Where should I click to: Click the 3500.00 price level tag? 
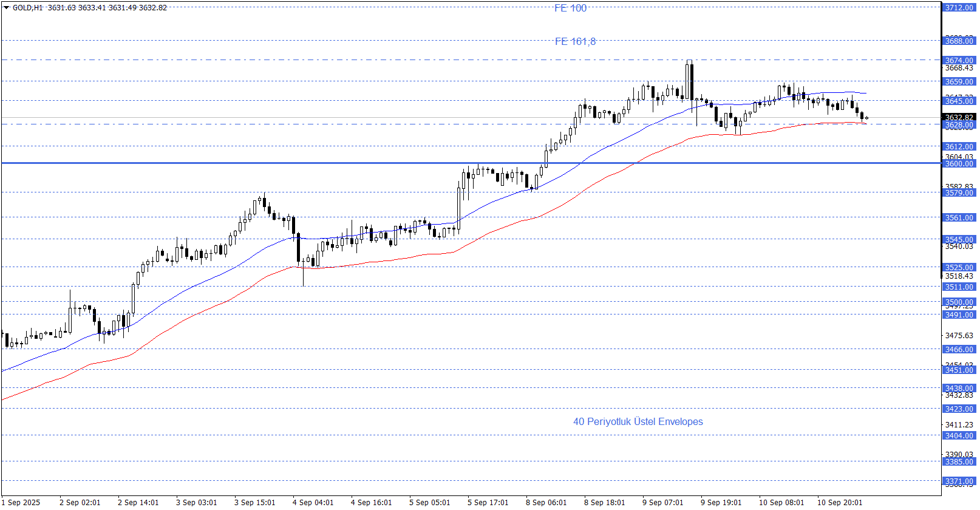pyautogui.click(x=959, y=302)
